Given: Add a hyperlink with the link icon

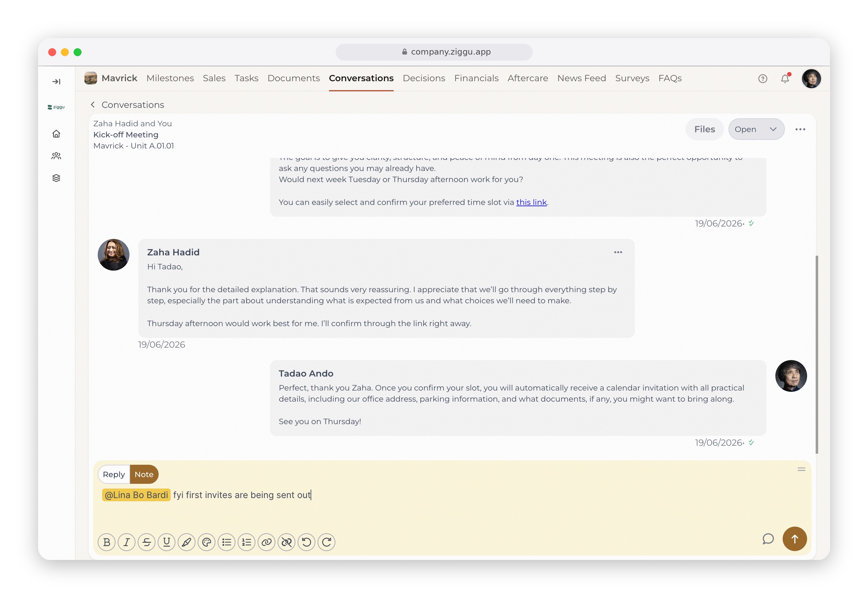Looking at the screenshot, I should [x=266, y=542].
